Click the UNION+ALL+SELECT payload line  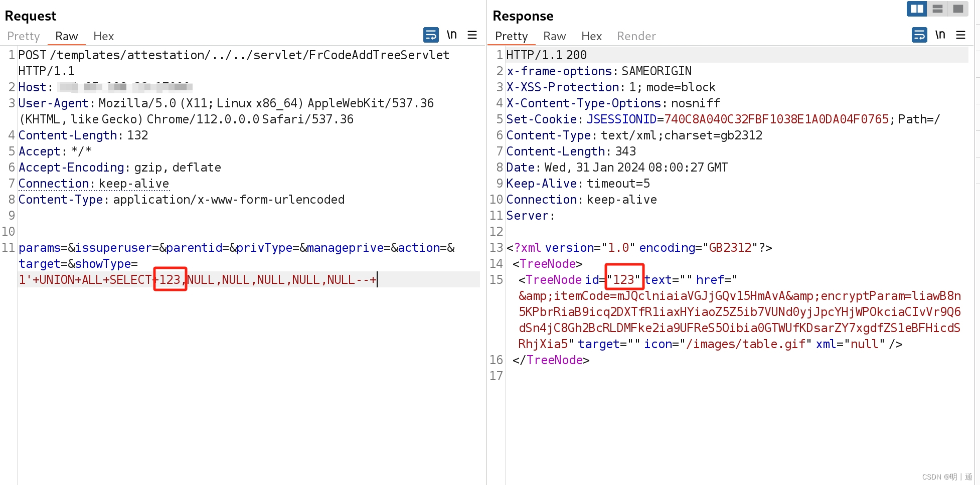click(x=198, y=280)
